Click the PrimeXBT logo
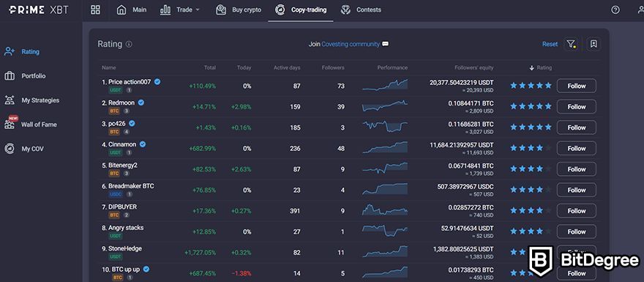 pos(40,10)
